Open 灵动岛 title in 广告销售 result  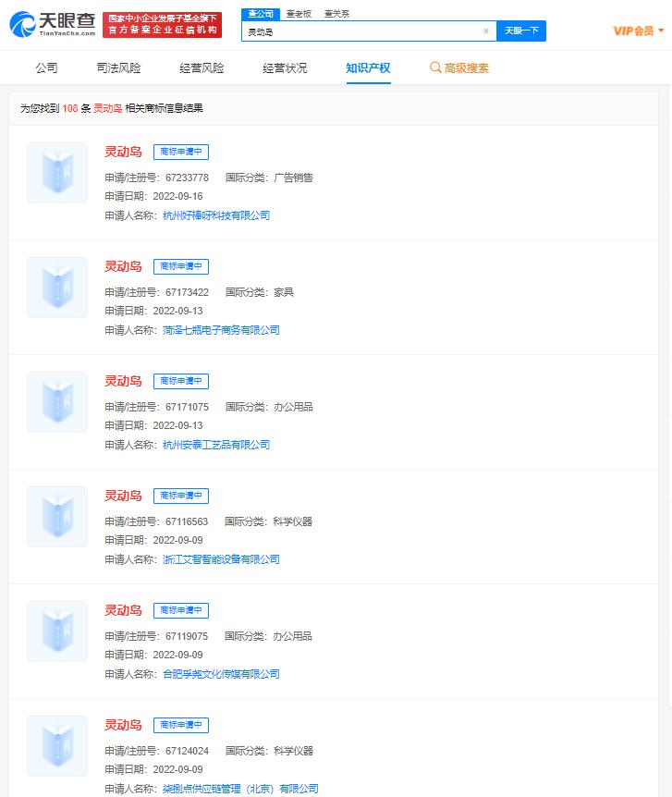tap(123, 152)
